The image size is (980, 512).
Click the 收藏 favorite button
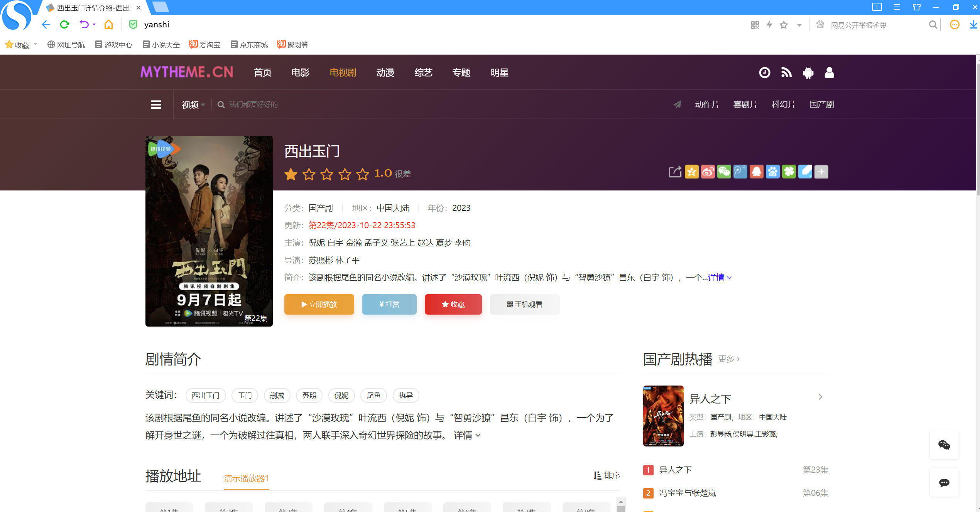coord(453,304)
